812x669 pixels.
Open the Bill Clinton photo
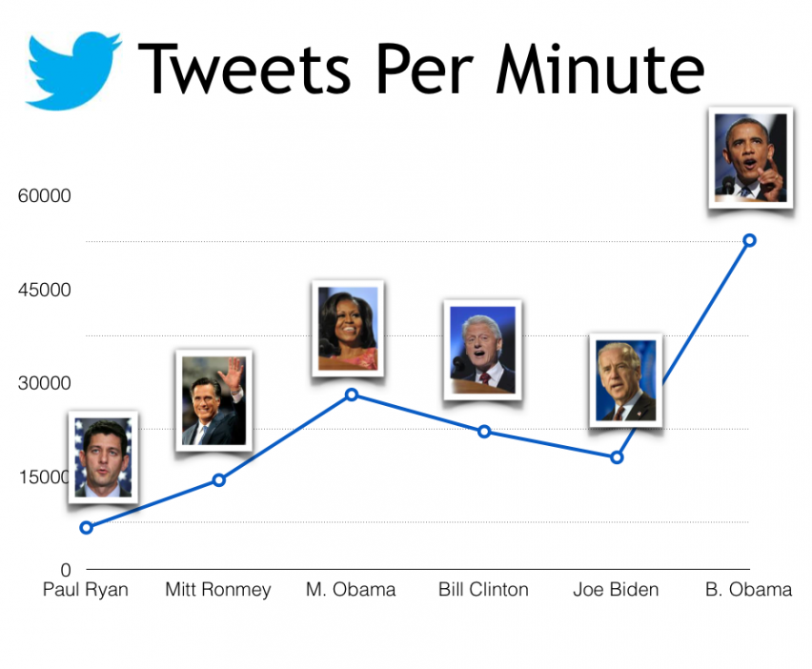(483, 350)
